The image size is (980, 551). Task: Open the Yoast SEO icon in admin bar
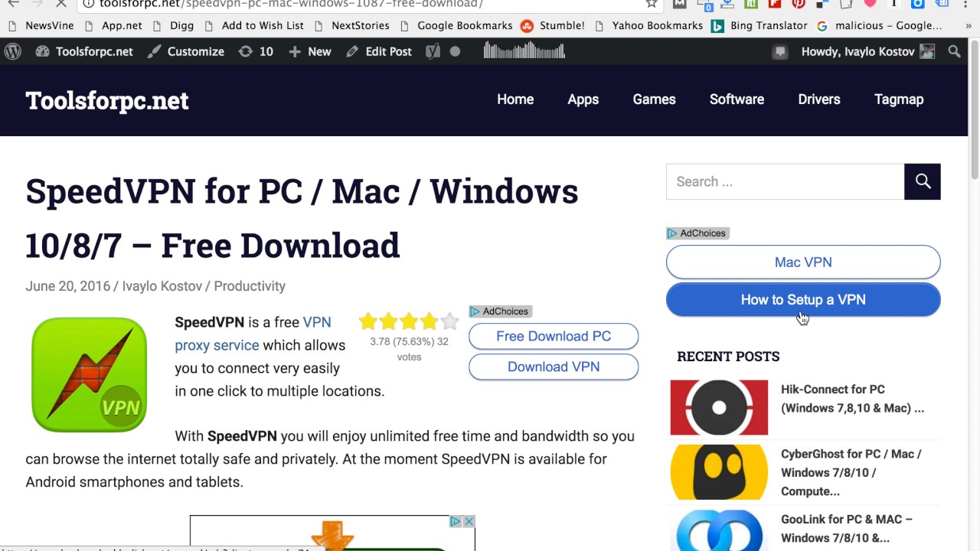point(433,51)
